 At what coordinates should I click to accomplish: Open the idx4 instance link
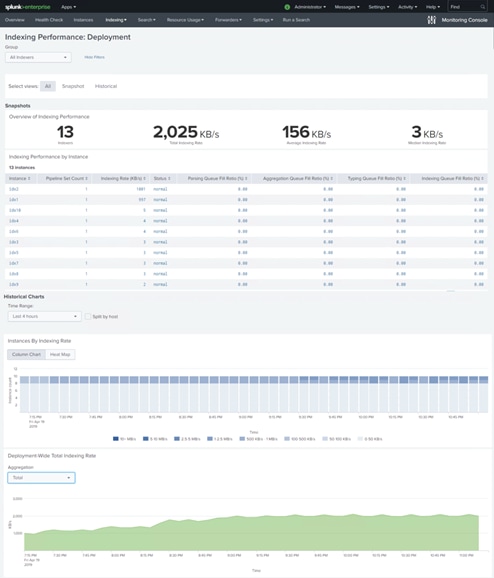point(14,221)
